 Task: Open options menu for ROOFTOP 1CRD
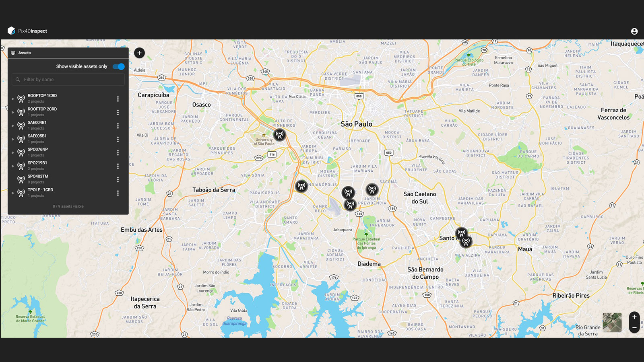(118, 99)
